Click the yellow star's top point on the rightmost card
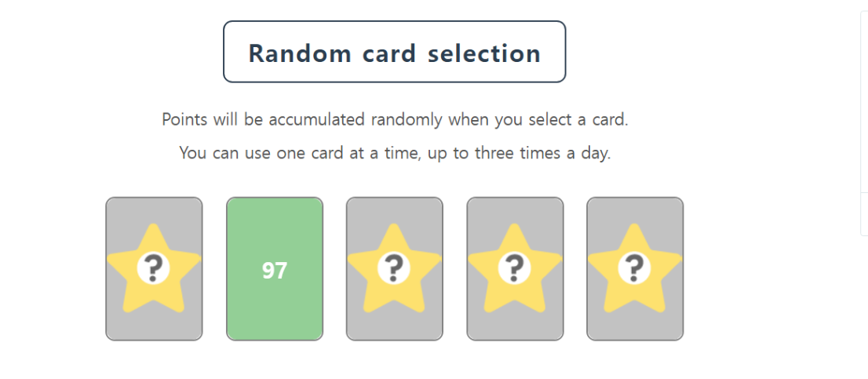868x379 pixels. point(634,231)
